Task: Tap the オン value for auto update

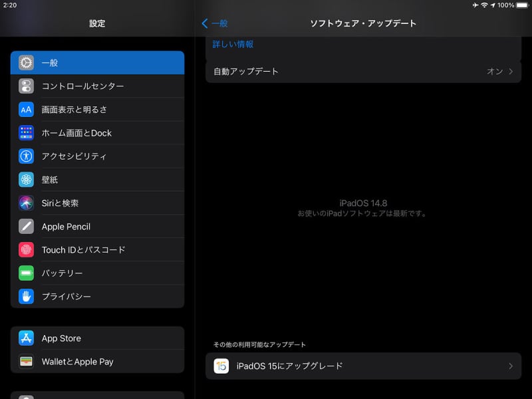Action: (495, 71)
